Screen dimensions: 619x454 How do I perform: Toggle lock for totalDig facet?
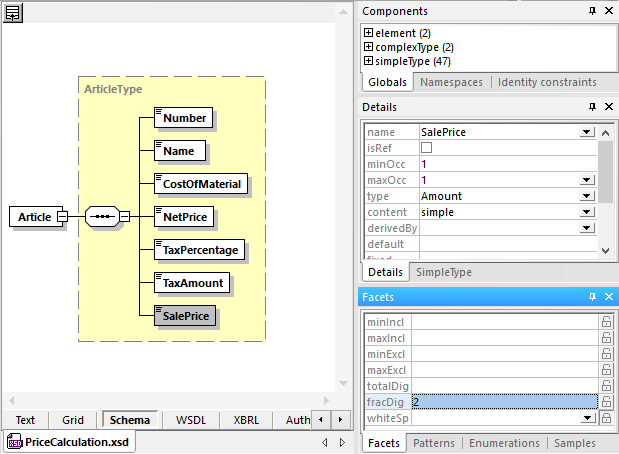point(606,385)
